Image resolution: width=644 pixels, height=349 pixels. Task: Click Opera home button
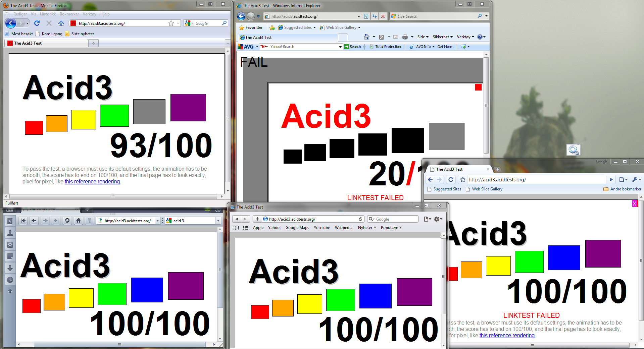(x=78, y=221)
